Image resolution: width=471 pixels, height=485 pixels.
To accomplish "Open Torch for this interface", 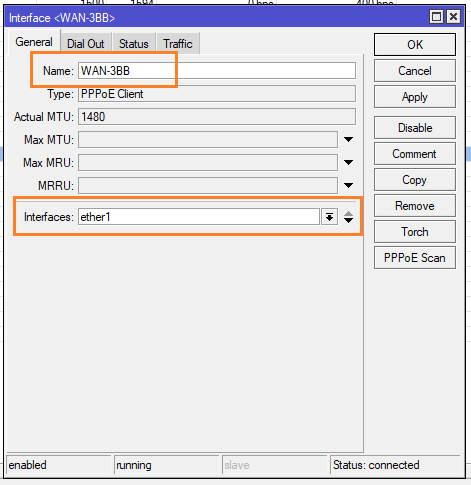I will tap(415, 232).
